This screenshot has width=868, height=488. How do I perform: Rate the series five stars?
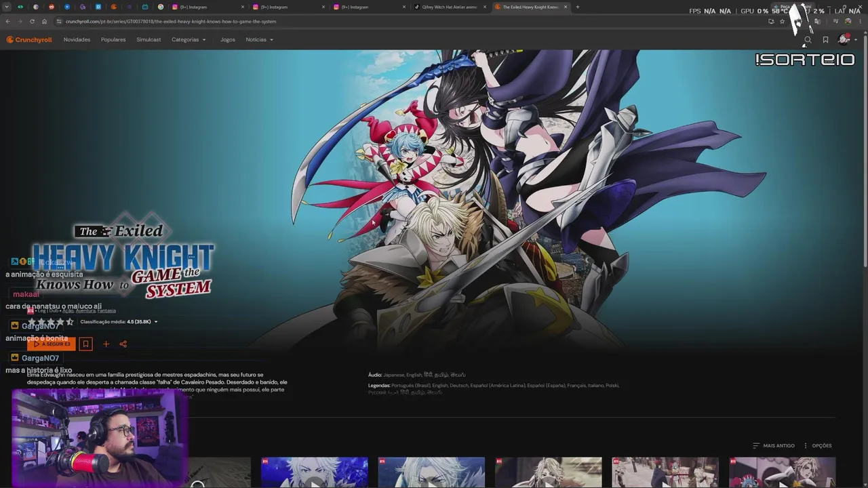69,322
